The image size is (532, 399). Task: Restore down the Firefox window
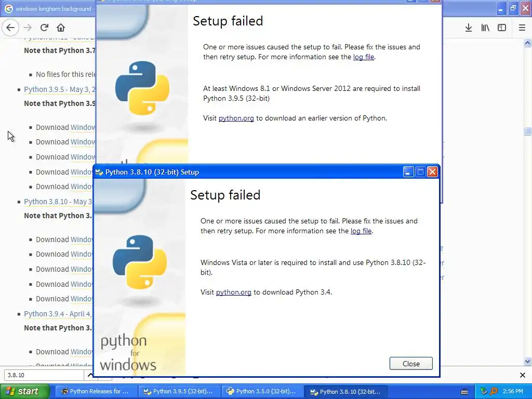click(x=513, y=8)
